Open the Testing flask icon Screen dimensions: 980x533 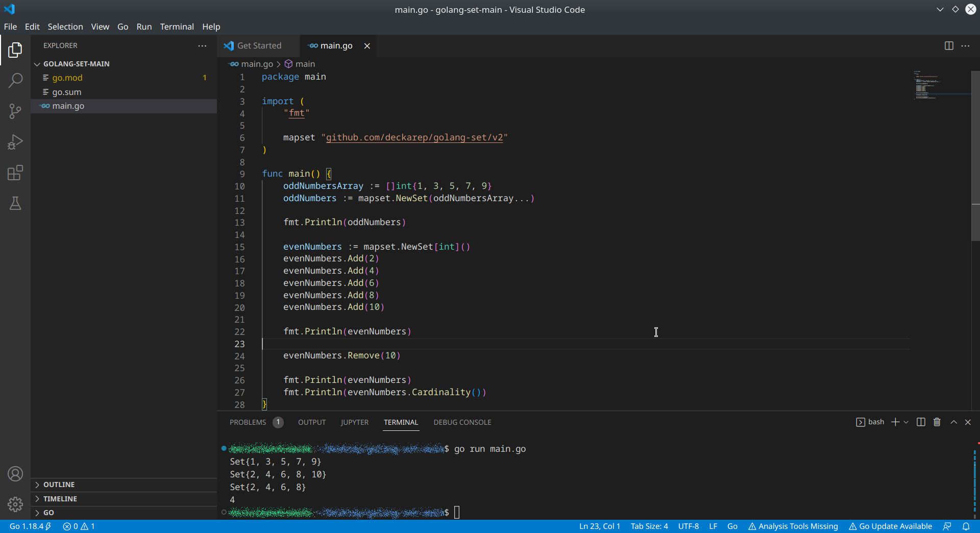click(15, 203)
